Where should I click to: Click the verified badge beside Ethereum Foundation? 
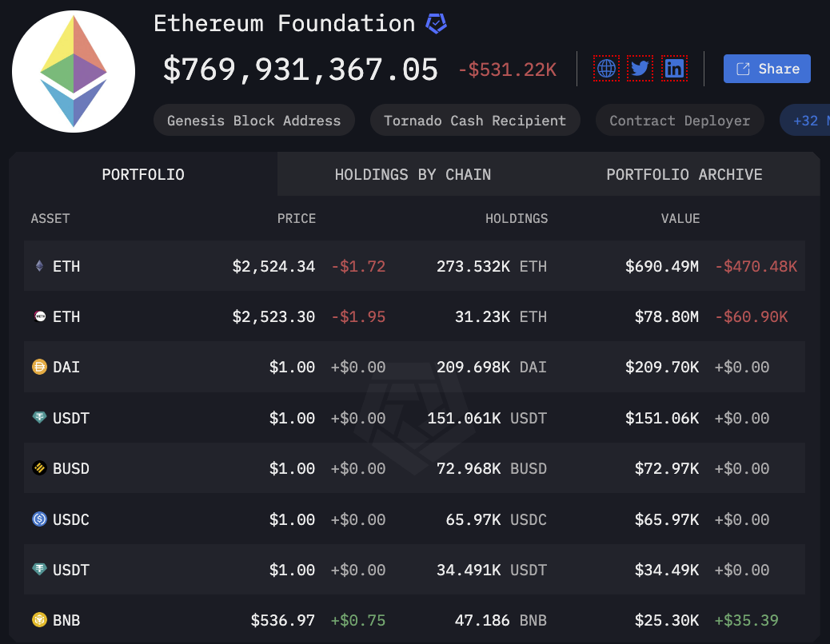tap(436, 24)
